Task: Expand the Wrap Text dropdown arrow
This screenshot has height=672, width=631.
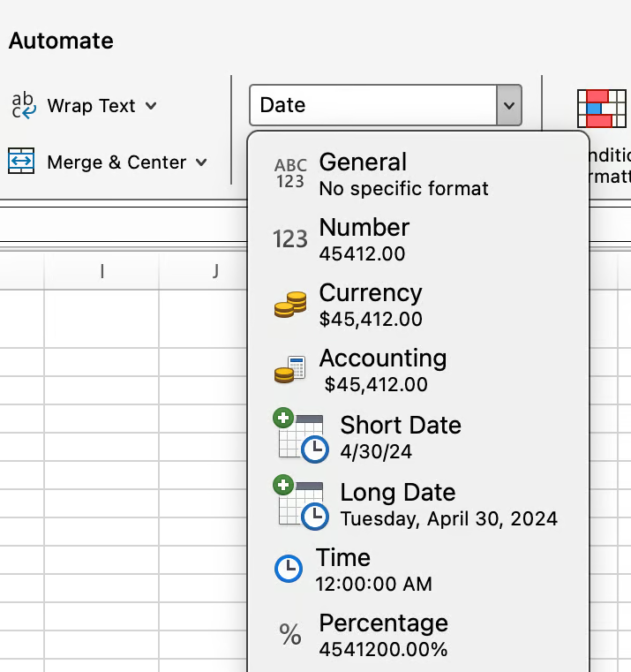Action: 151,106
